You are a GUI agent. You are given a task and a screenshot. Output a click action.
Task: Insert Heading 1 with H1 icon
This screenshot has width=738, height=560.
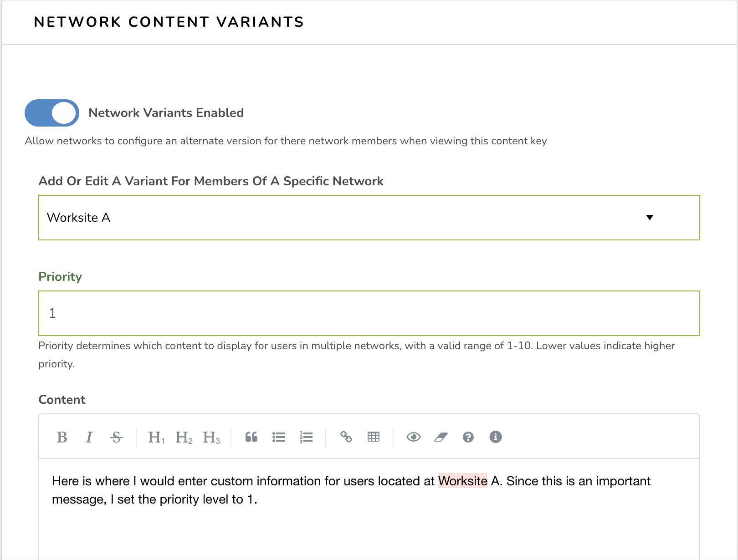click(156, 437)
